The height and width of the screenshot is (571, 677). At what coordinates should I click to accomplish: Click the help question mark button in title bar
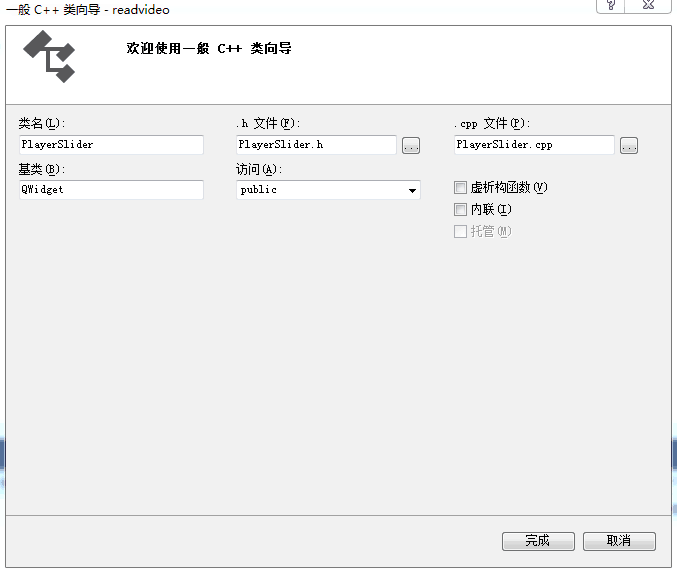[611, 6]
